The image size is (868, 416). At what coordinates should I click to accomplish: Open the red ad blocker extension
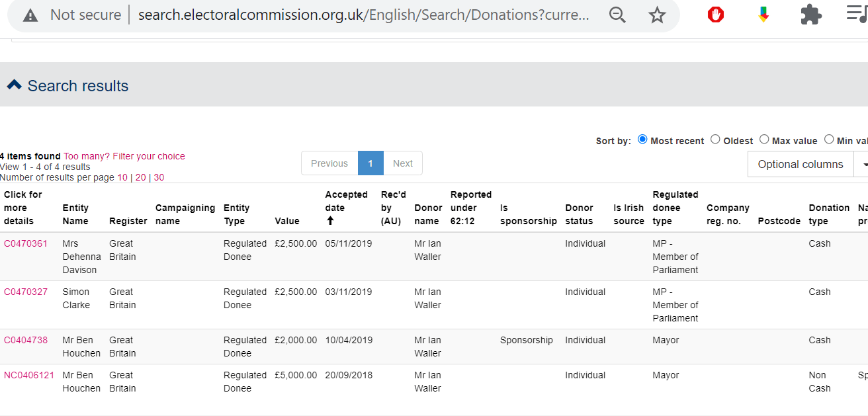point(716,15)
